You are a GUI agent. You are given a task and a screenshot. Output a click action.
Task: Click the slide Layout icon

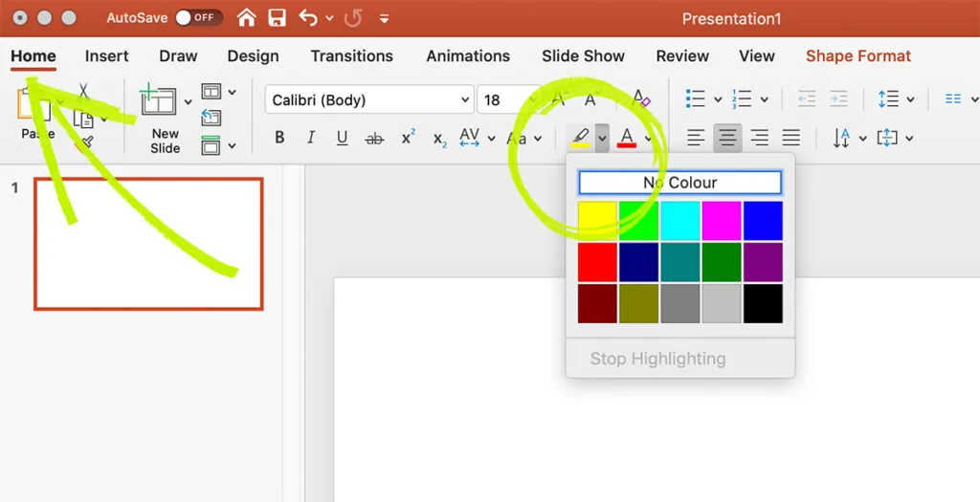[x=212, y=92]
